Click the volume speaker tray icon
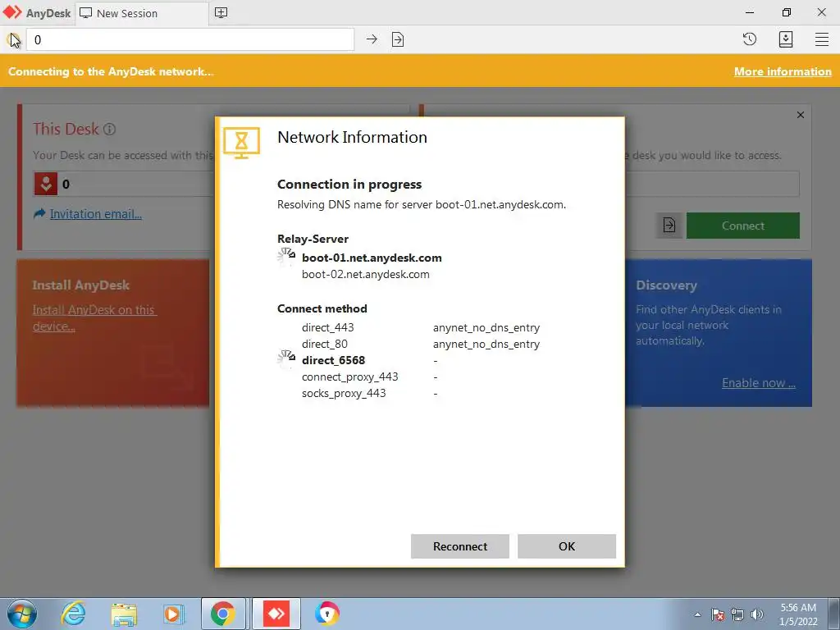This screenshot has width=840, height=630. point(756,614)
